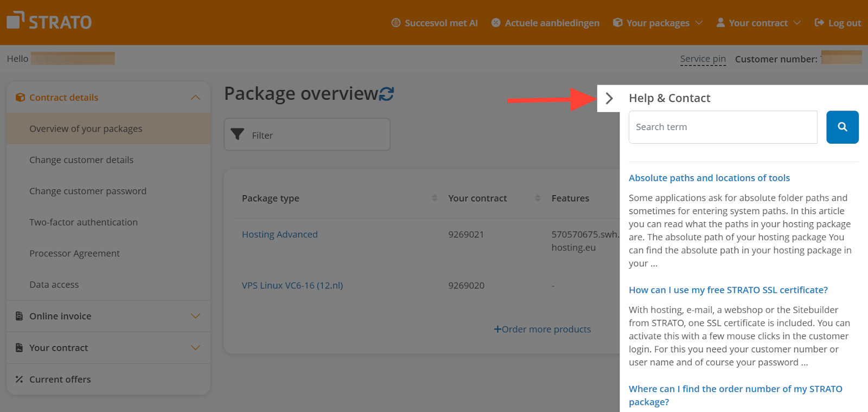Click into the Search term field
This screenshot has height=412, width=868.
click(723, 127)
